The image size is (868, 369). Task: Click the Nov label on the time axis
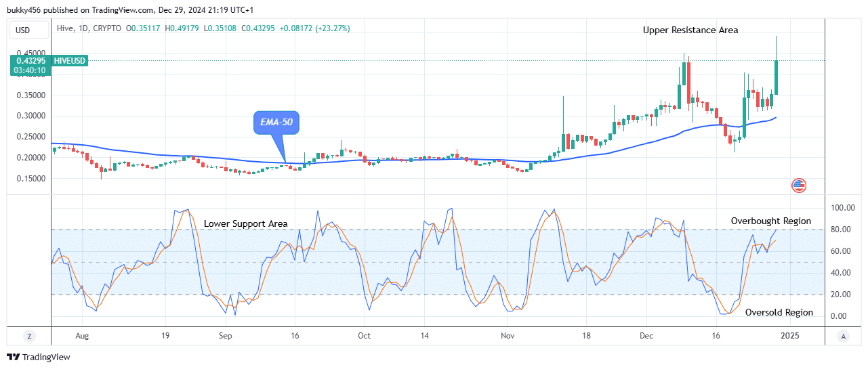point(508,336)
